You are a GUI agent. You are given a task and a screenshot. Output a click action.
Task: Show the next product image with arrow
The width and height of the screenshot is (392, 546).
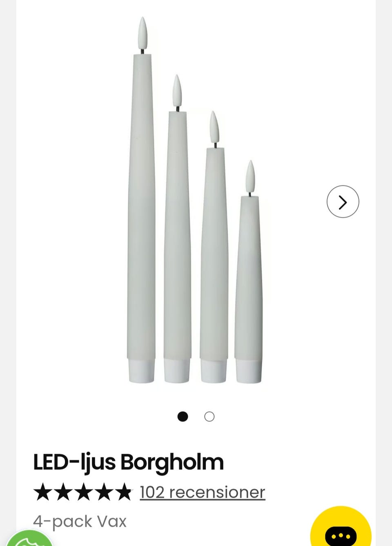click(343, 202)
